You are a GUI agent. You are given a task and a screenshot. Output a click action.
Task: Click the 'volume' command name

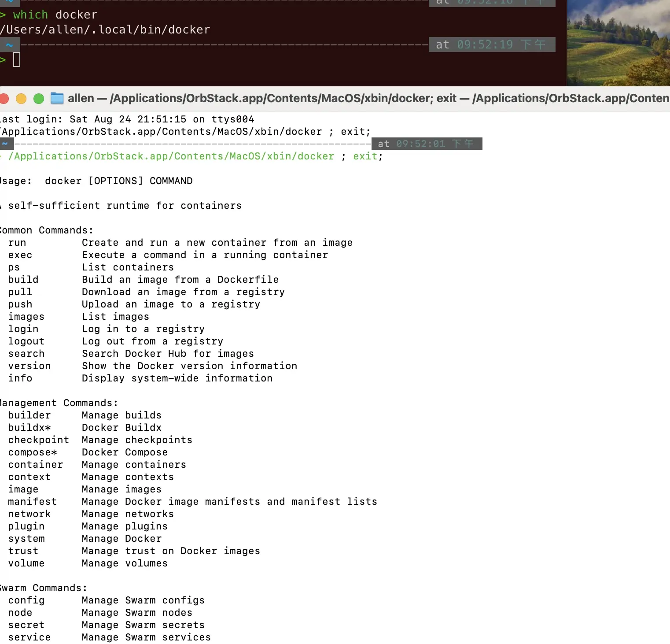click(x=26, y=563)
